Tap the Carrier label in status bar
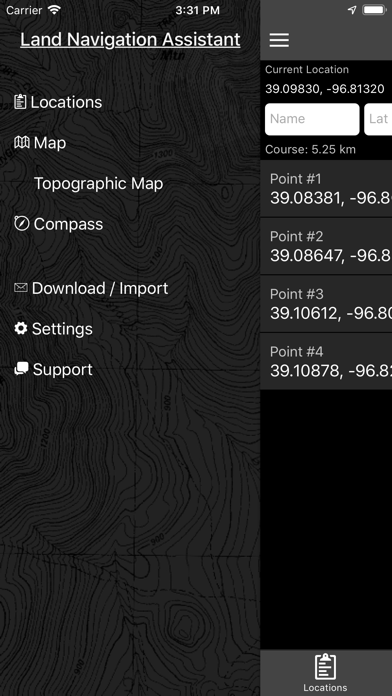 coord(24,10)
